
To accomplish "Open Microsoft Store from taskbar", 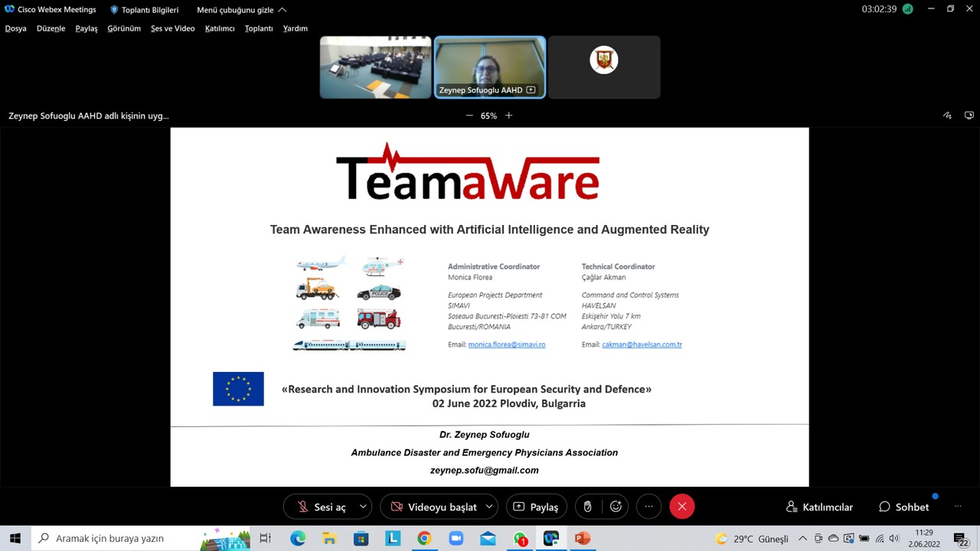I will pos(361,539).
